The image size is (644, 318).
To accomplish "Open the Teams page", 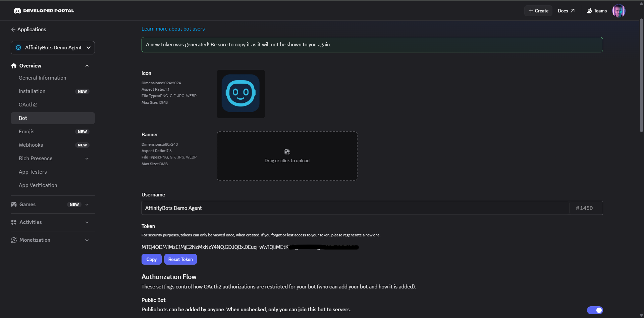I will [x=597, y=10].
